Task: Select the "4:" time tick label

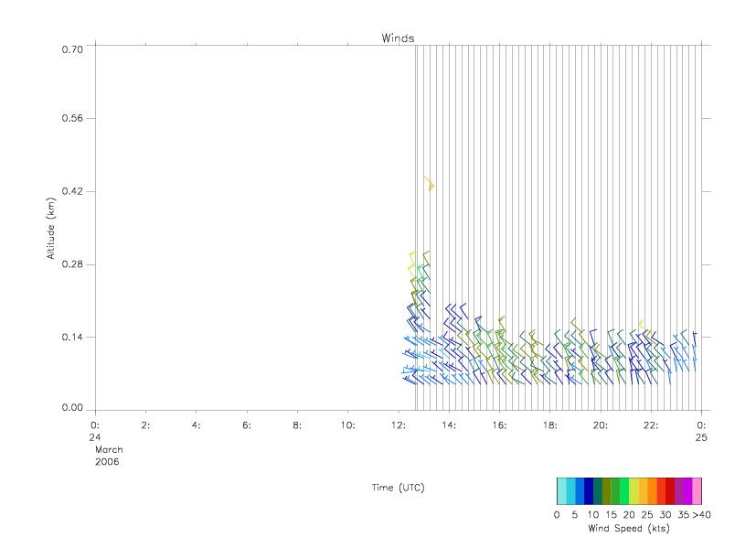Action: (196, 425)
